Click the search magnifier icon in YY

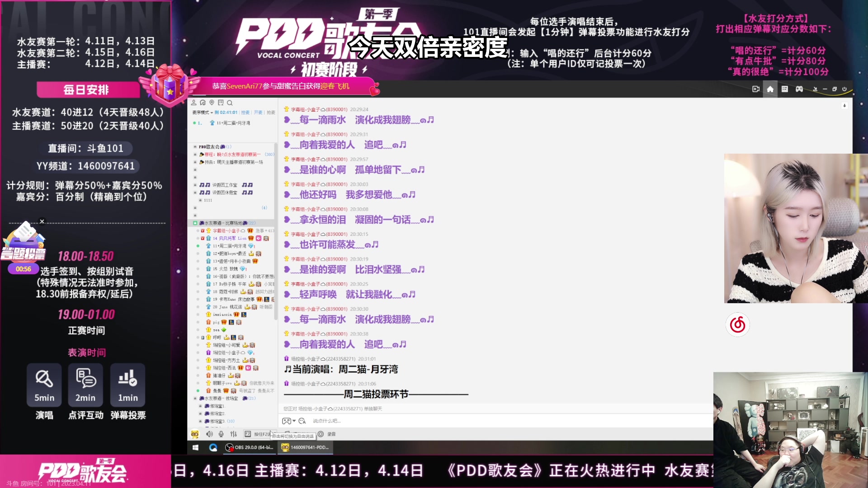coord(230,103)
